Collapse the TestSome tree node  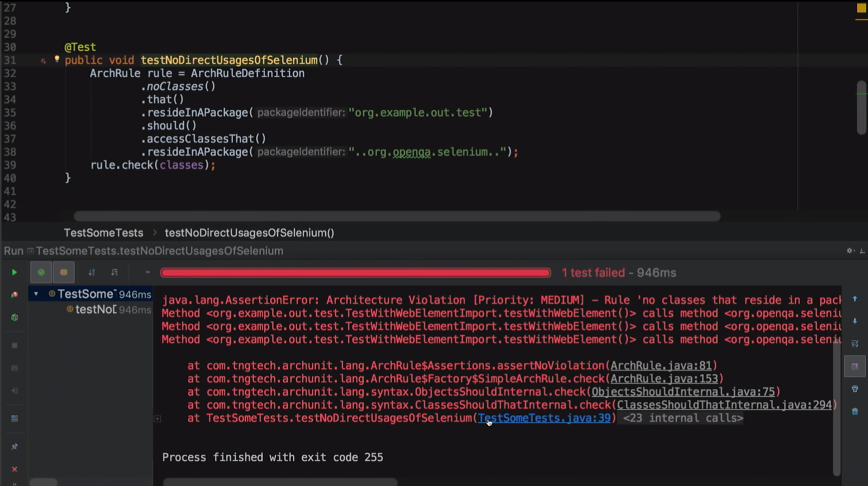pyautogui.click(x=36, y=294)
